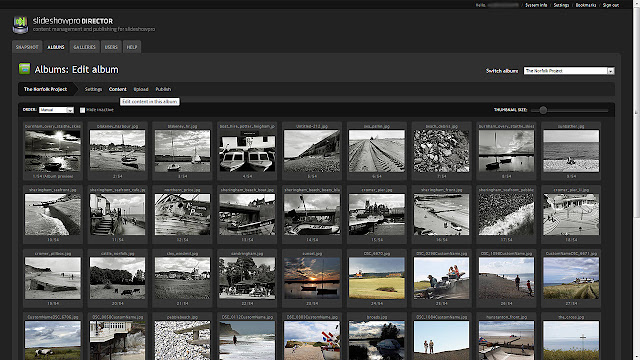Select thumbnail 13/54 sheringham beach boat
640x360 pixels.
[x=247, y=214]
